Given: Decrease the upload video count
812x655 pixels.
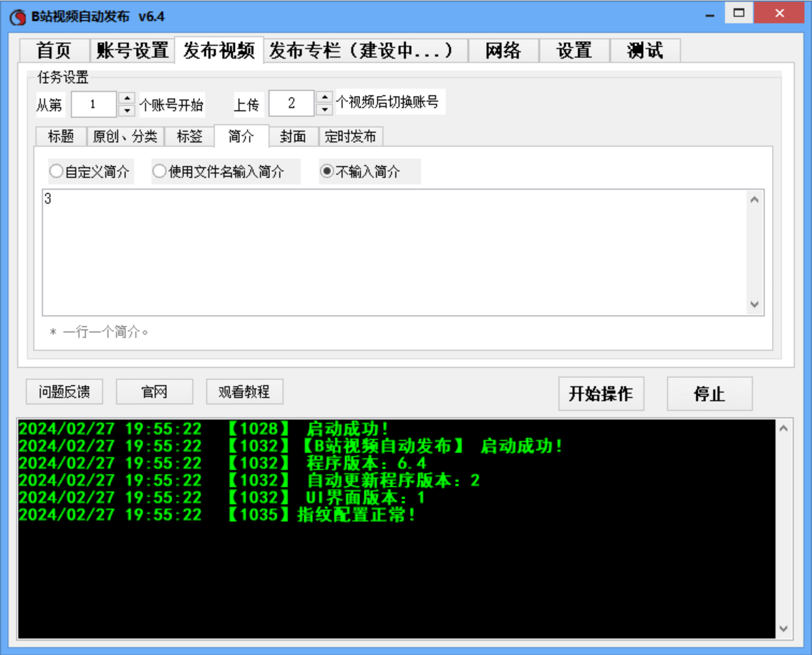Looking at the screenshot, I should click(324, 110).
